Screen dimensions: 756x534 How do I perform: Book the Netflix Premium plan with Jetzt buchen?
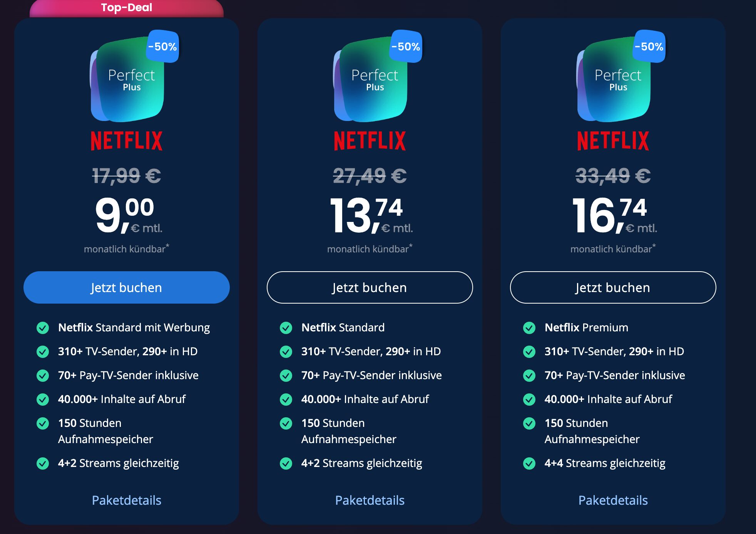(613, 287)
